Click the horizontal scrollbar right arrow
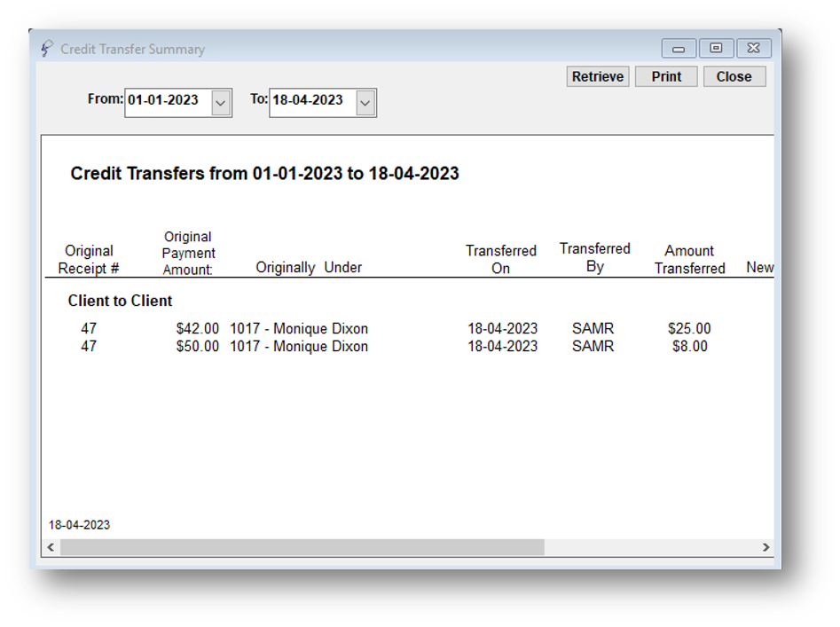 tap(765, 546)
